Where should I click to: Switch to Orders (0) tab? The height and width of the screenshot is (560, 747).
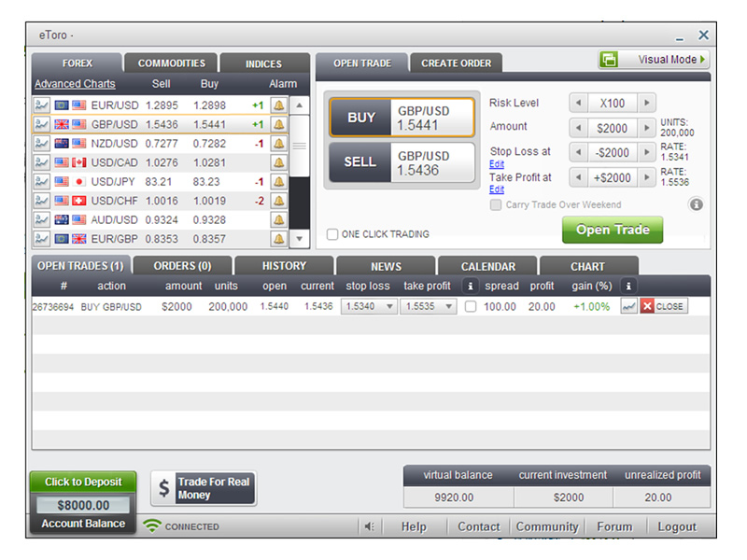182,266
